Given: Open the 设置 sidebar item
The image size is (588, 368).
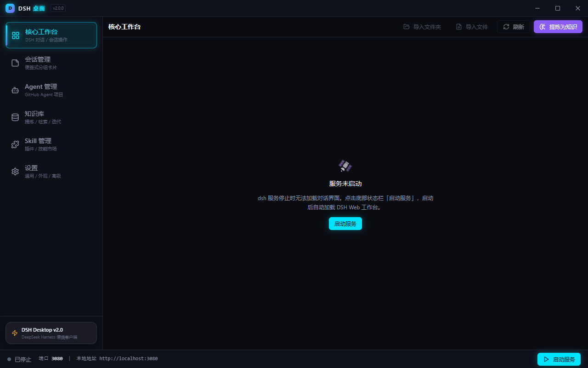Looking at the screenshot, I should tap(51, 172).
